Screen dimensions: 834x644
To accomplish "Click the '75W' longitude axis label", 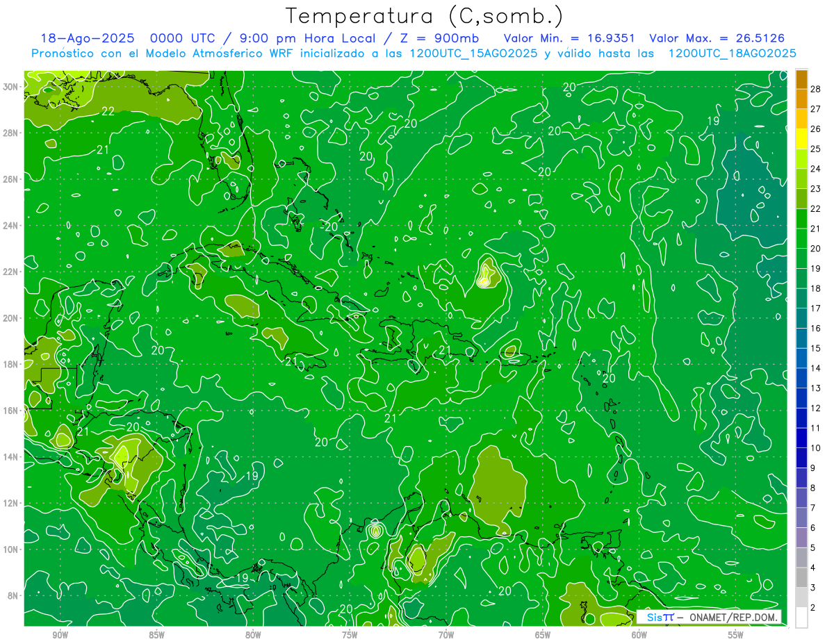I will pyautogui.click(x=350, y=635).
